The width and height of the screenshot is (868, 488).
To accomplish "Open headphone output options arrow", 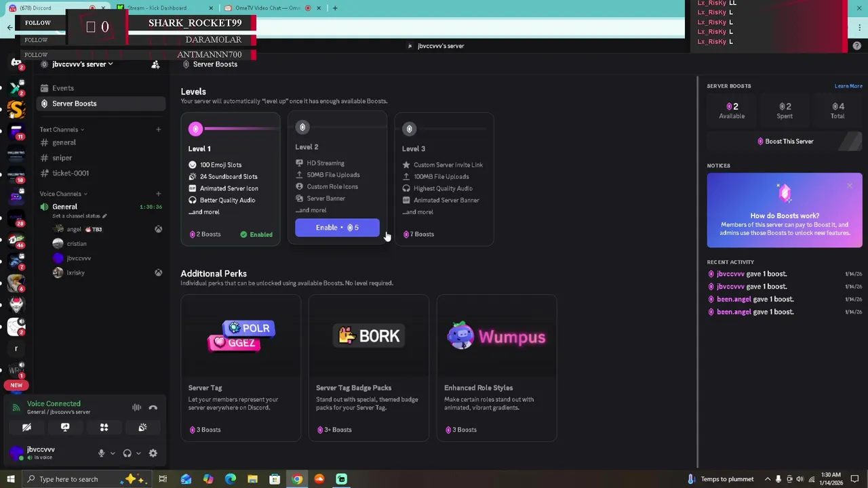I will point(138,453).
